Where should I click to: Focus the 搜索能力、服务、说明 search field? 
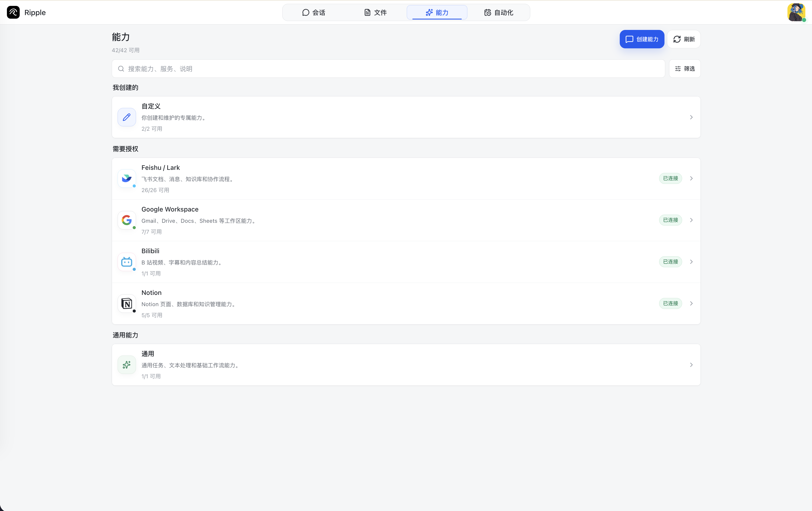pos(388,69)
